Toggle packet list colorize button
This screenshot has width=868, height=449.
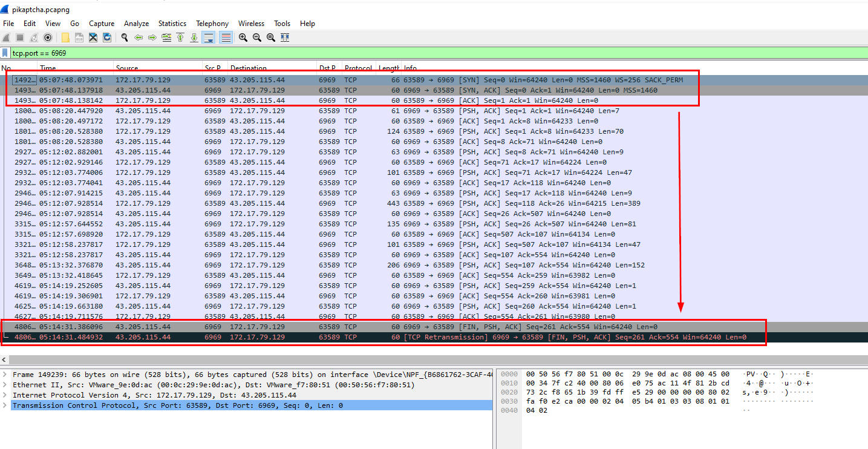tap(226, 38)
